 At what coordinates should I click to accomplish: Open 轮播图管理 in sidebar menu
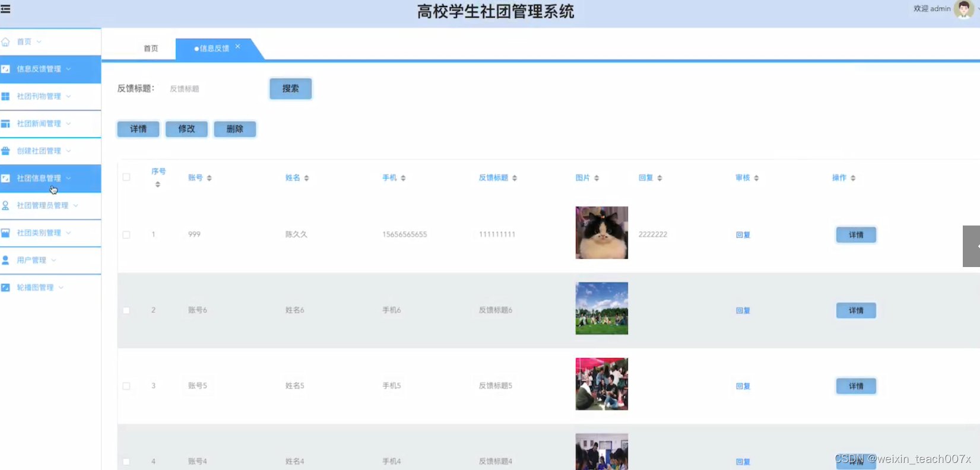click(50, 287)
